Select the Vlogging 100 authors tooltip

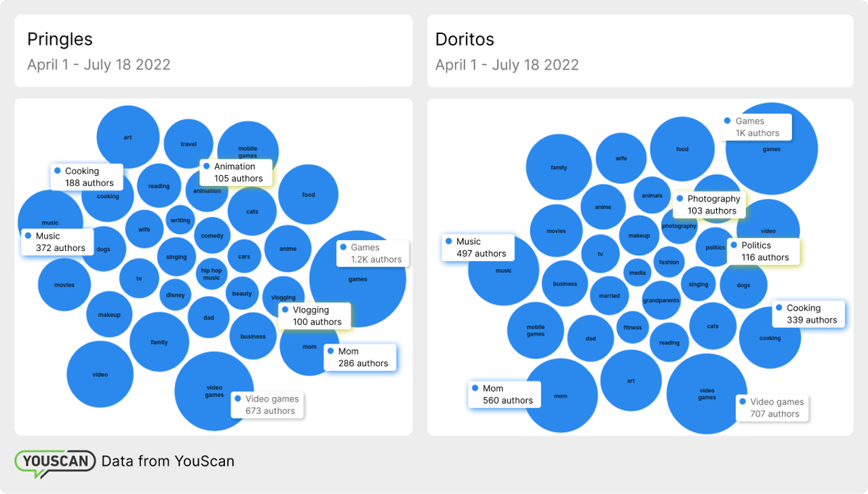[315, 316]
